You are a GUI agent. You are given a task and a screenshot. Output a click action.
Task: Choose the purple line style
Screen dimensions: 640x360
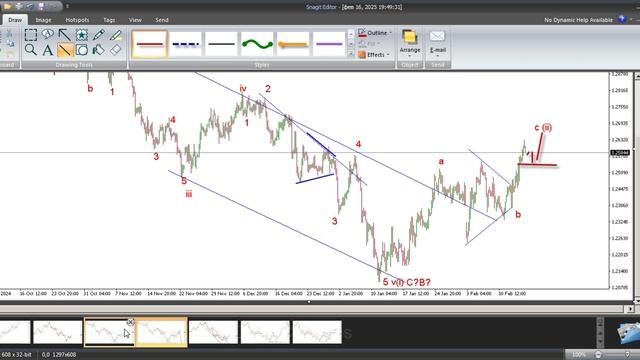pyautogui.click(x=329, y=44)
